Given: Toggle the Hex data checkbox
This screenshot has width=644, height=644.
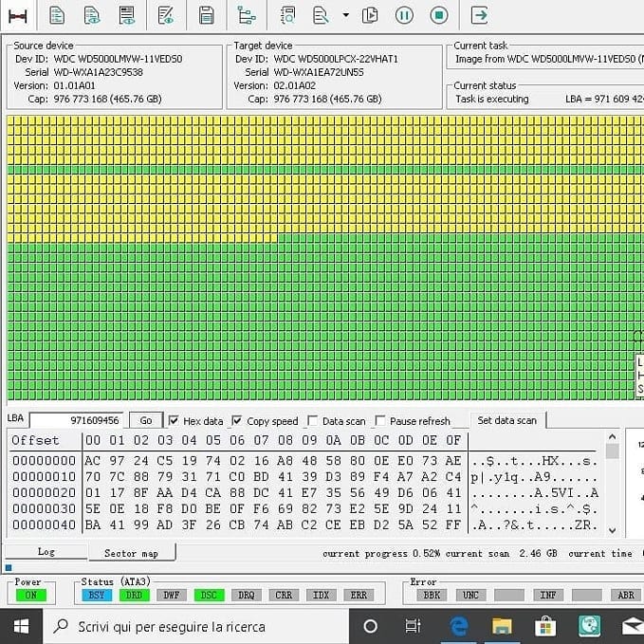Looking at the screenshot, I should click(174, 420).
